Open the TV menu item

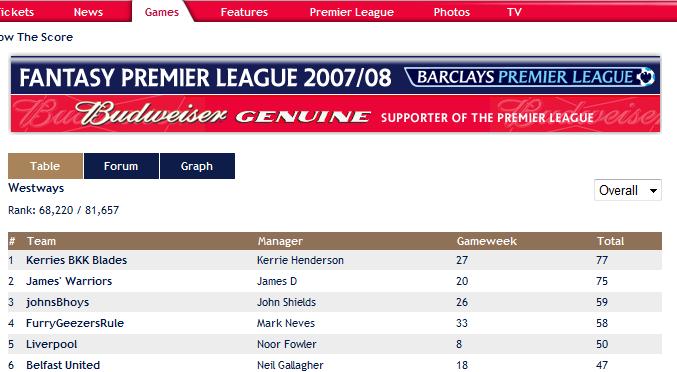click(514, 12)
